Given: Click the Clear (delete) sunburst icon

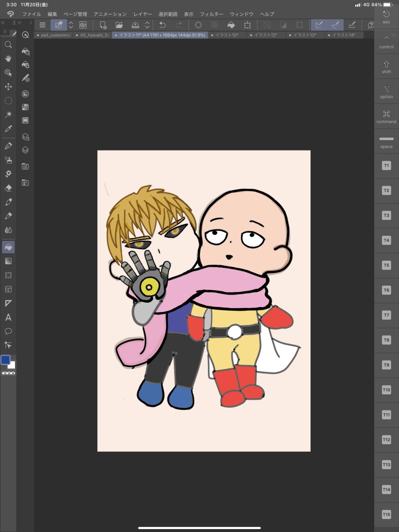Looking at the screenshot, I should coord(198,25).
